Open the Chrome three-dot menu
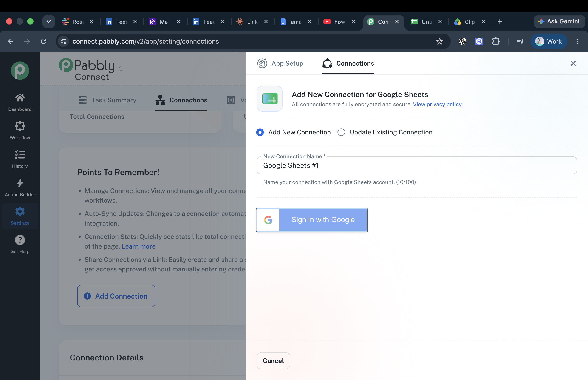The height and width of the screenshot is (380, 588). pyautogui.click(x=577, y=41)
